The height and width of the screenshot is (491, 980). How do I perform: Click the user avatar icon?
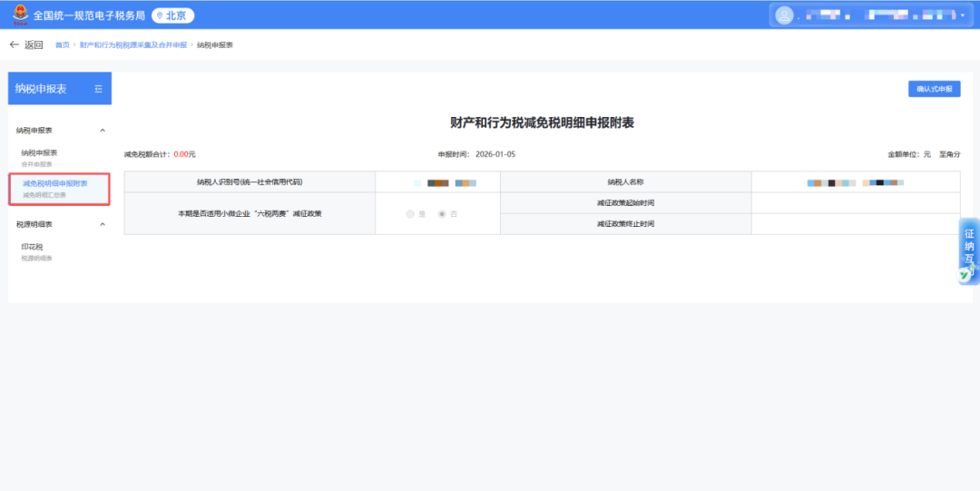pos(784,15)
